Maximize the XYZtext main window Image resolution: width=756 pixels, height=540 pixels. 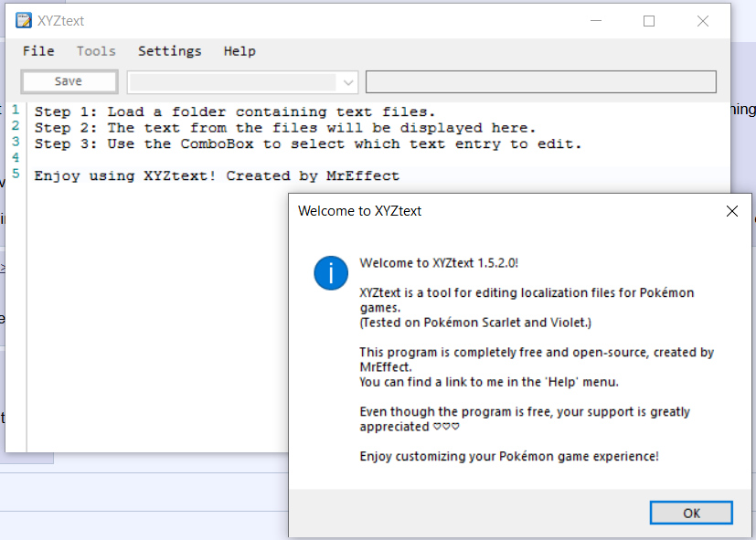649,21
